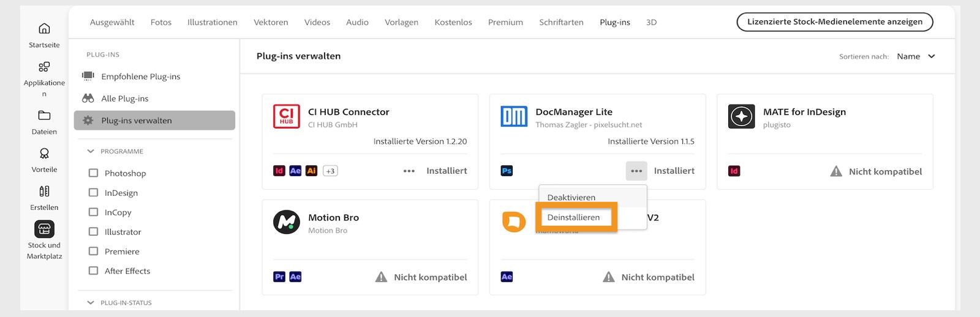Viewport: 980px width, 317px height.
Task: Click Nicht kompatibel on Motion Bro card
Action: [430, 277]
